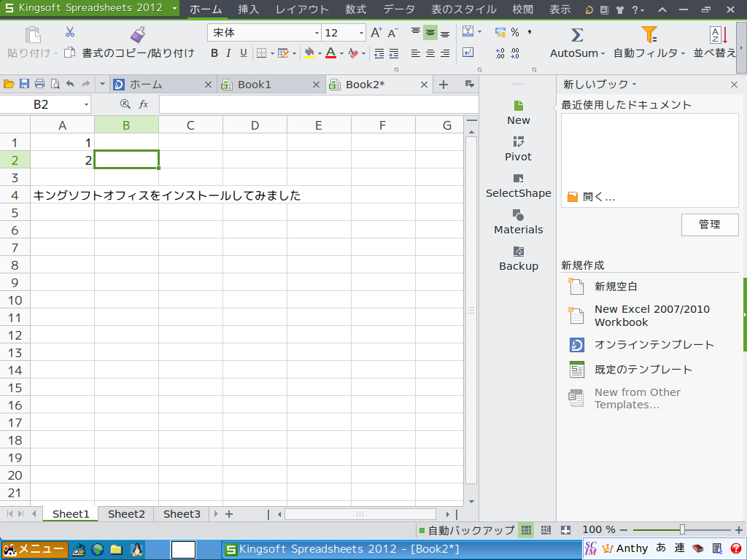This screenshot has width=747, height=560.
Task: Toggle Underline formatting
Action: point(244,52)
